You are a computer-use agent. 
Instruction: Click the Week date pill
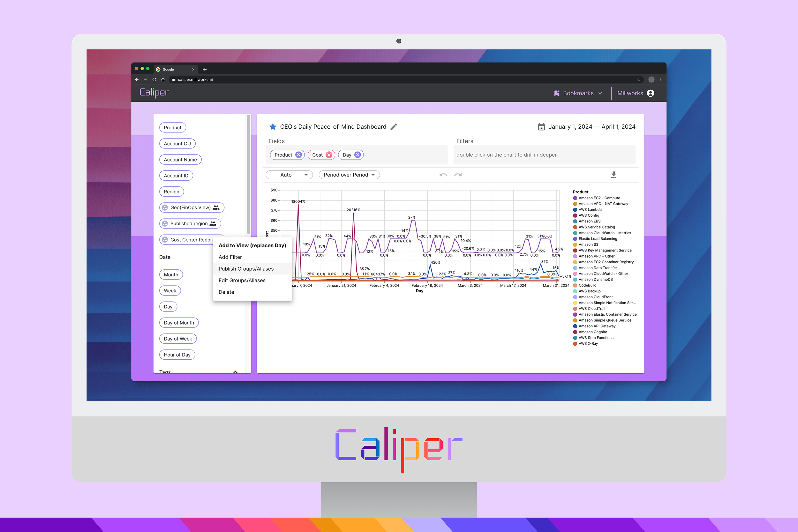(170, 291)
